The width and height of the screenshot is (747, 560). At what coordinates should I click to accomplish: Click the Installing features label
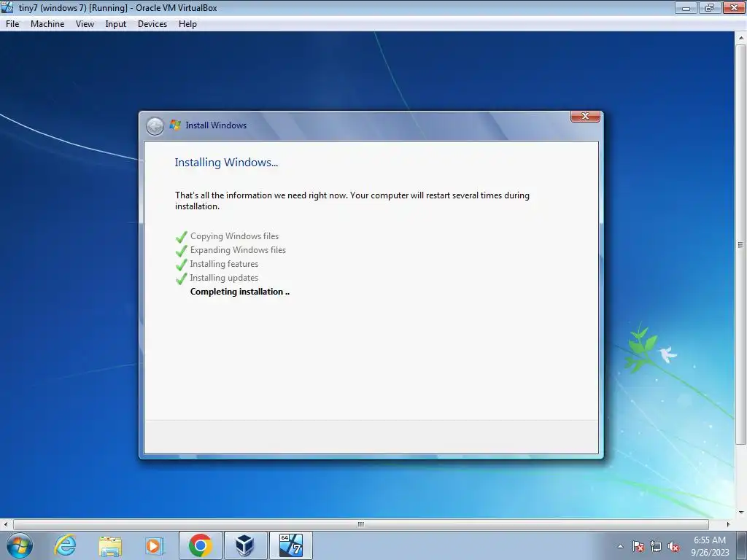224,264
